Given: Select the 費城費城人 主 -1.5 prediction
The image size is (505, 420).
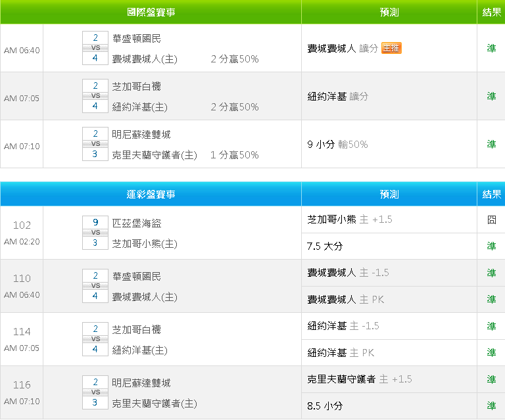Looking at the screenshot, I should point(348,273).
